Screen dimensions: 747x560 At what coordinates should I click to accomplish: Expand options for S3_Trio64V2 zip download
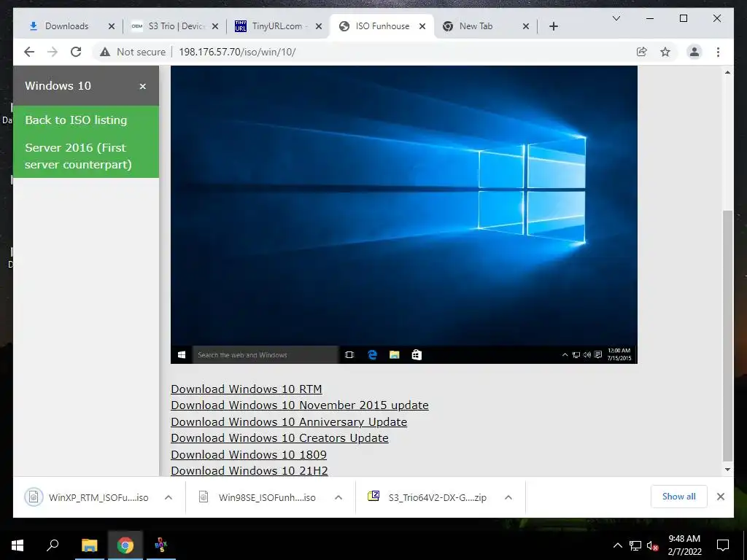coord(508,497)
